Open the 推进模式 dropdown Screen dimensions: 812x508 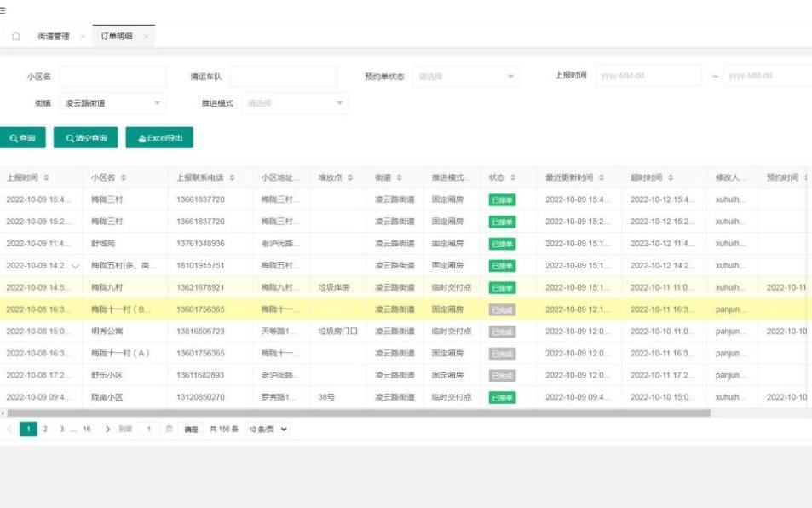point(295,103)
